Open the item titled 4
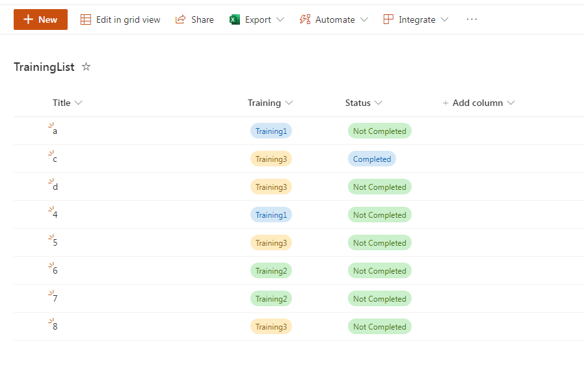This screenshot has height=392, width=584. coord(55,215)
